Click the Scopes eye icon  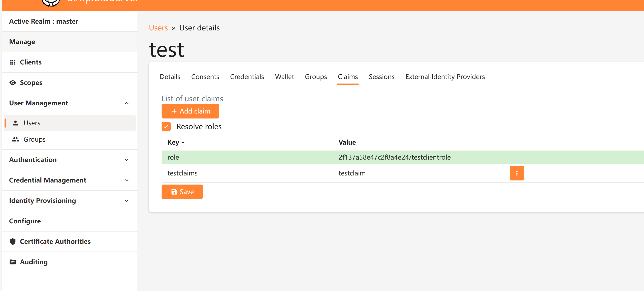[x=13, y=82]
